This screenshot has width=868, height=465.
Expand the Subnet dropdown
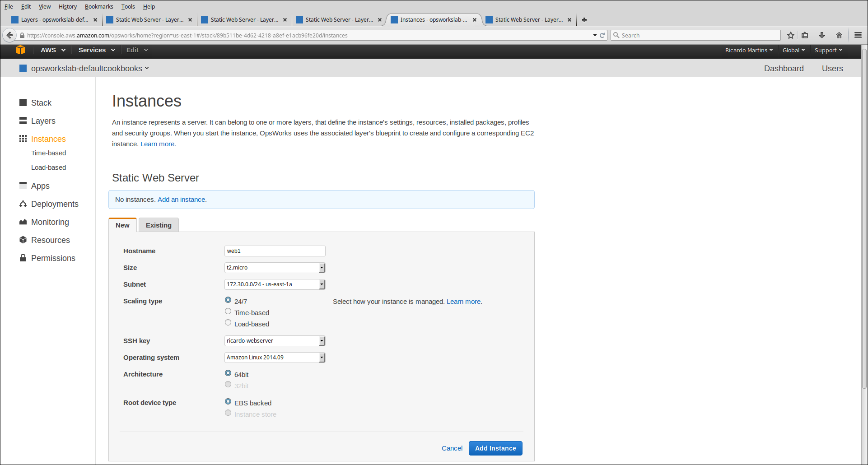pos(275,284)
